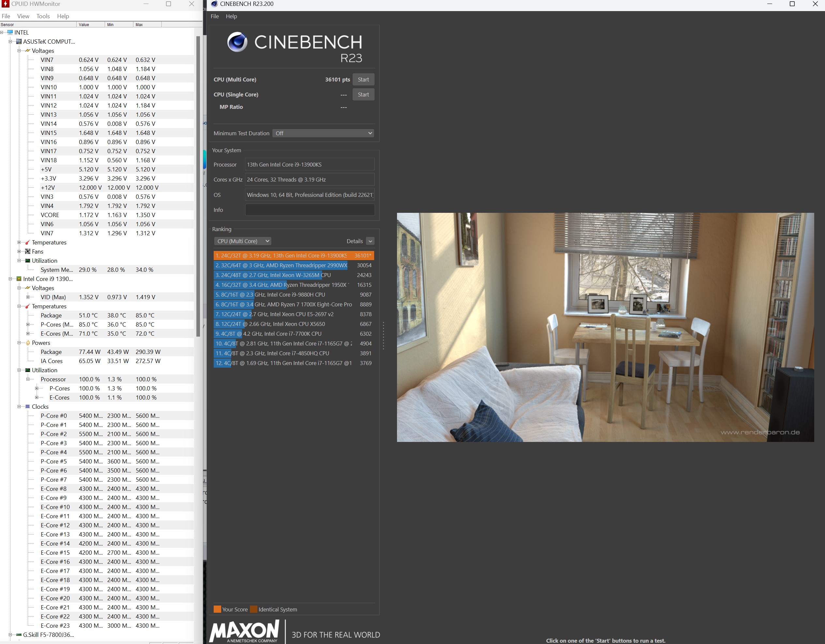Open the Help menu in Cinebench

[231, 16]
